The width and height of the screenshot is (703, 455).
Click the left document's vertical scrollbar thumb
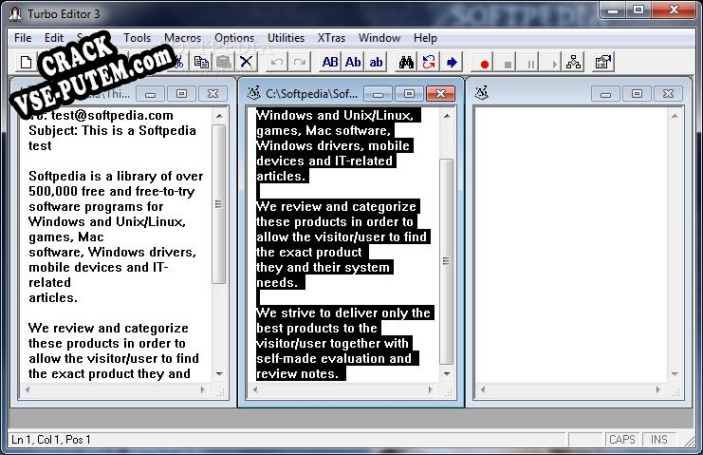[x=219, y=204]
